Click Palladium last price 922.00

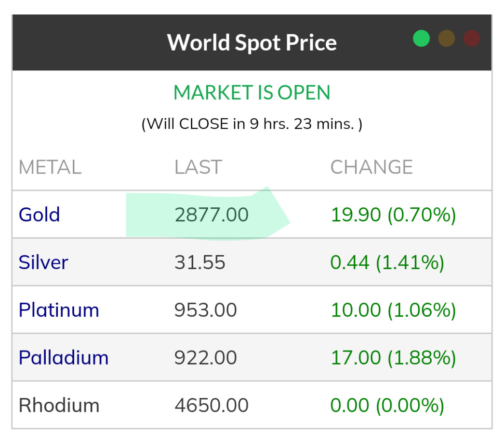(206, 357)
